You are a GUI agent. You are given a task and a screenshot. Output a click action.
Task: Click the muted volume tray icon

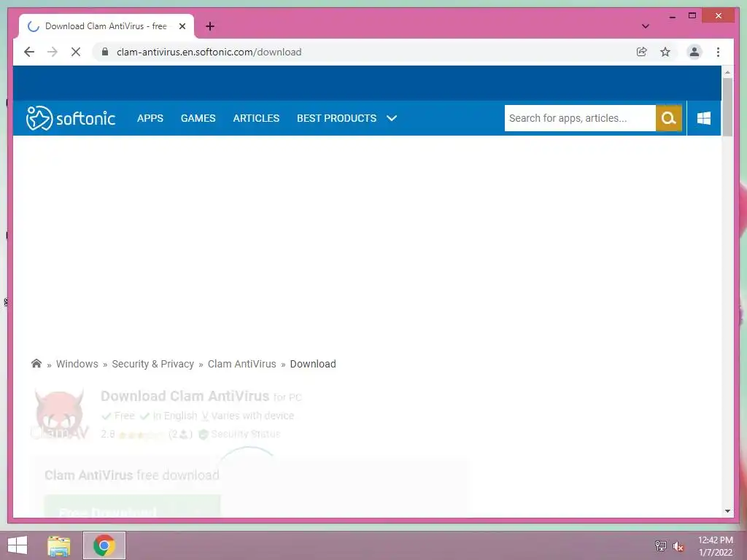(678, 546)
